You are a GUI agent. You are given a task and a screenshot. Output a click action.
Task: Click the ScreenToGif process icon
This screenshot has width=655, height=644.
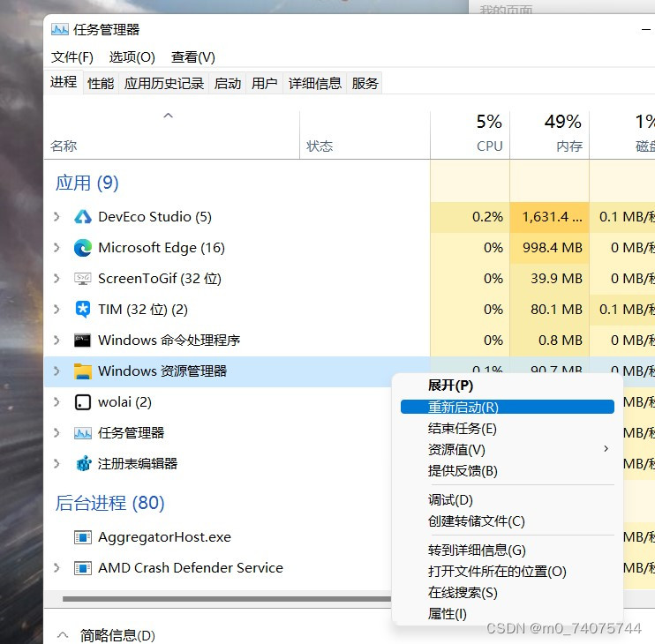click(83, 279)
